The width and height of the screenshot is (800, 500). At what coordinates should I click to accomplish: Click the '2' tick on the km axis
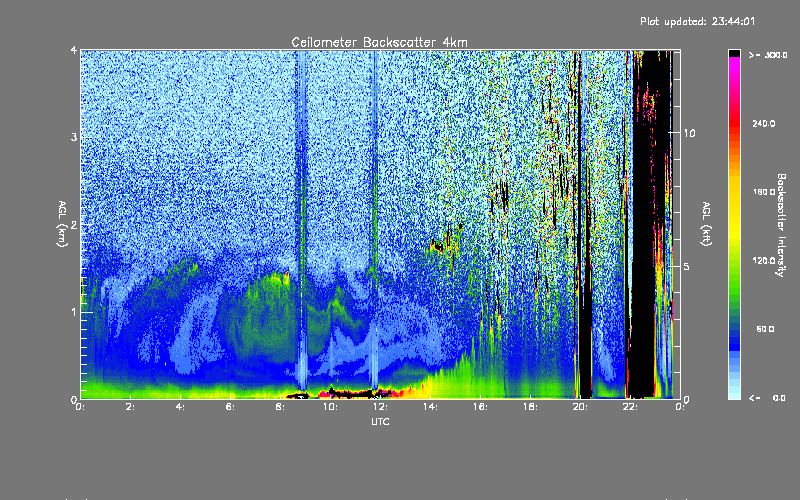click(74, 224)
